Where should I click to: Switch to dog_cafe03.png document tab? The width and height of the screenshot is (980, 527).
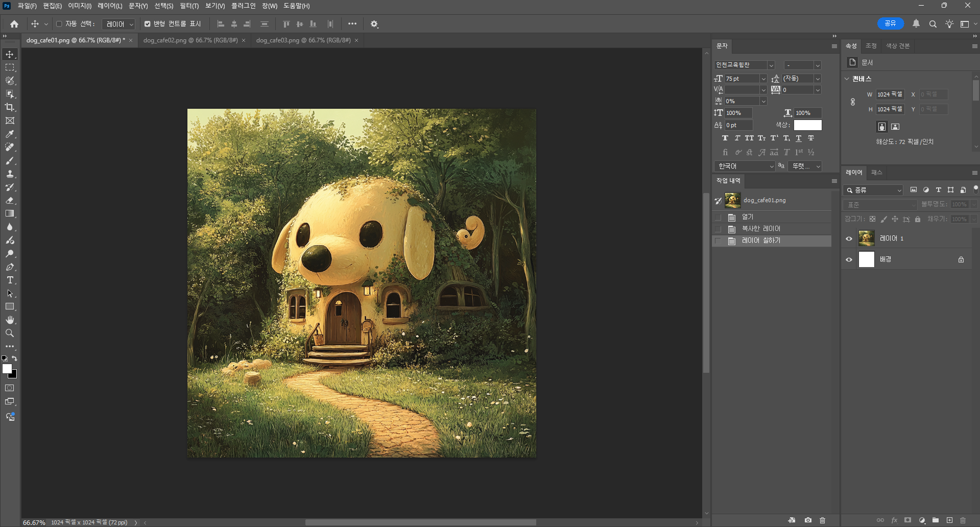click(303, 40)
